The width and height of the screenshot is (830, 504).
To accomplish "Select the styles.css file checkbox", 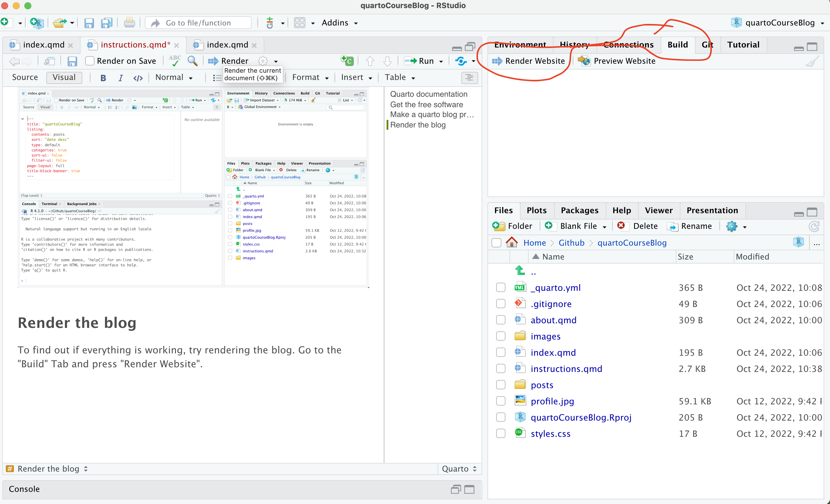I will tap(500, 433).
